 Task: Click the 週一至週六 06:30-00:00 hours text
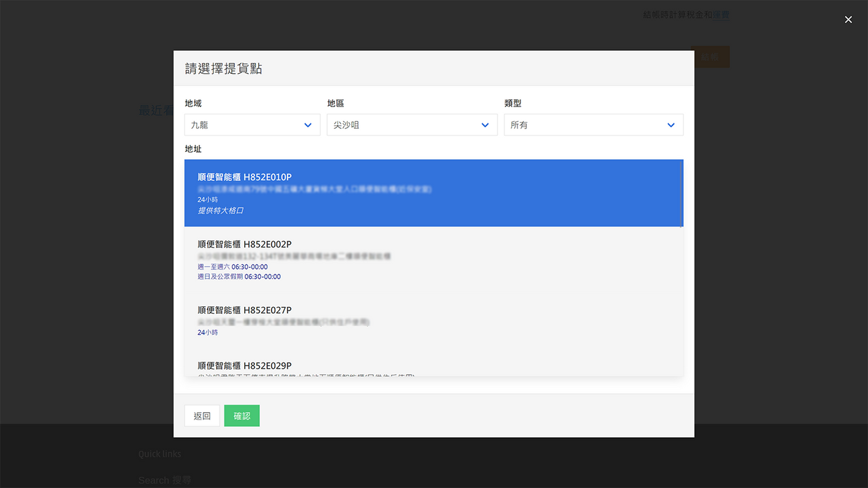point(233,267)
